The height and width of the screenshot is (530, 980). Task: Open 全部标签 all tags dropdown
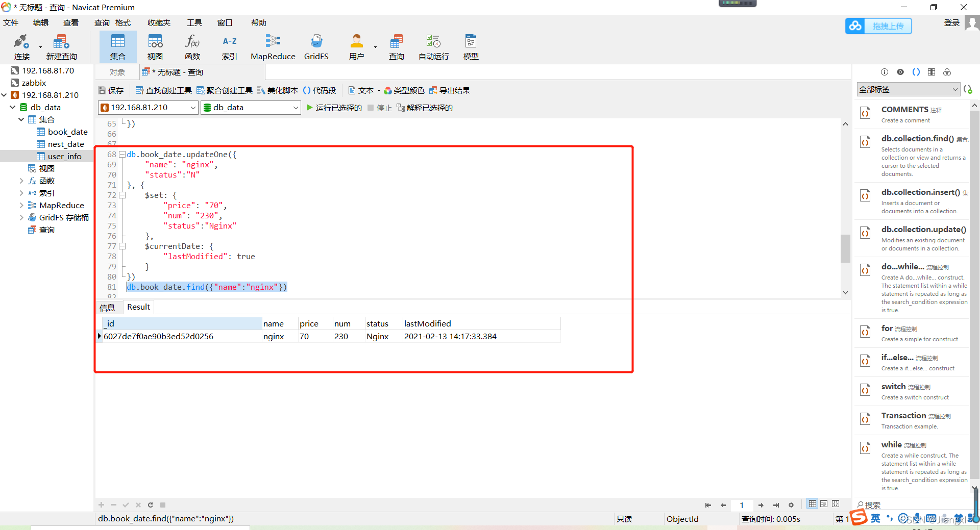[x=909, y=89]
